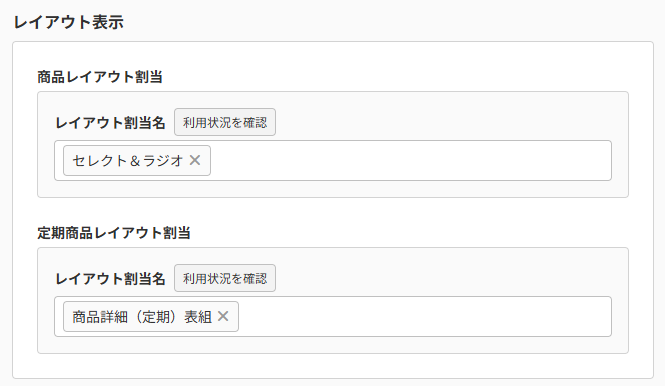Click the 商品レイアウト割当 heading
Viewport: 665px width, 386px height.
[x=100, y=77]
